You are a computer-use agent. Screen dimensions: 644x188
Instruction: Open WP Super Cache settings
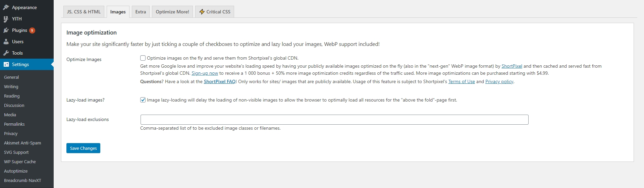(20, 162)
